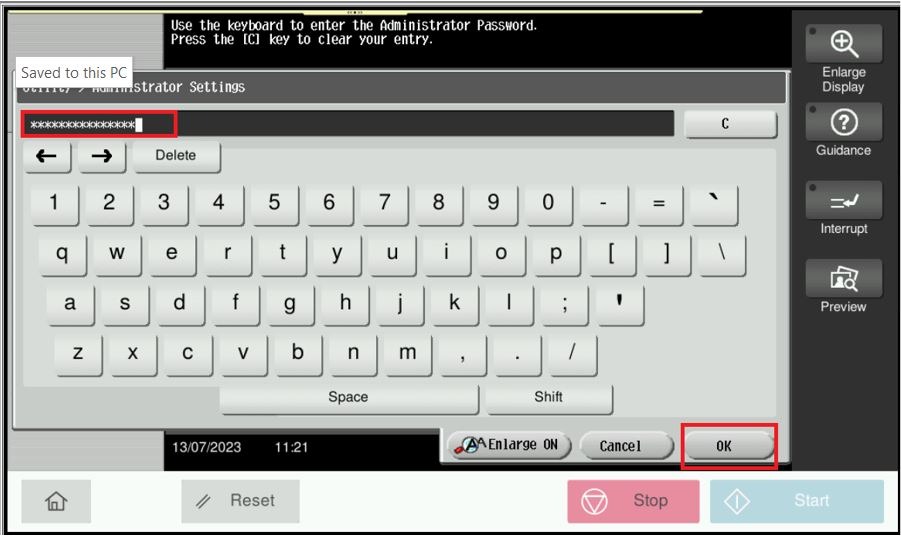Type the letter q key
Viewport: 901px width, 536px height.
pyautogui.click(x=62, y=254)
